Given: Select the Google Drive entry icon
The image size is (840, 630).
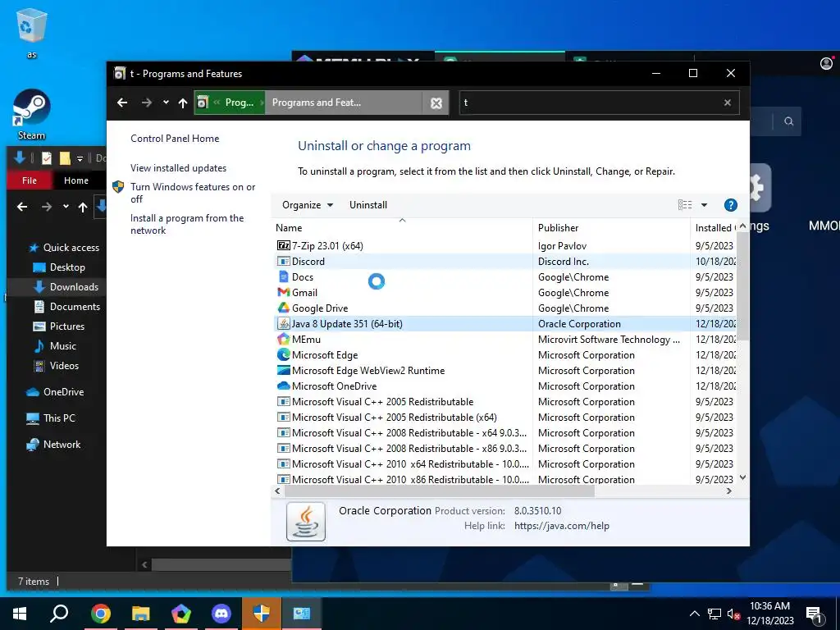Looking at the screenshot, I should pos(283,308).
